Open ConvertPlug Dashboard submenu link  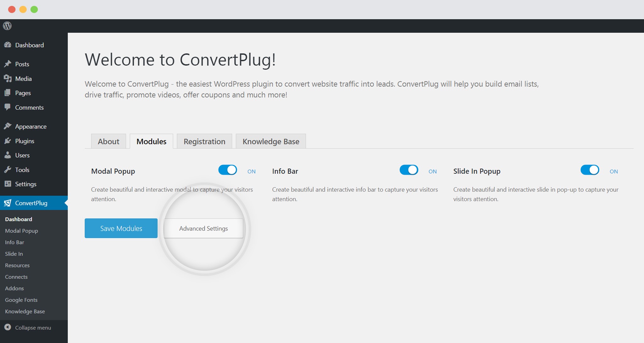(x=19, y=219)
